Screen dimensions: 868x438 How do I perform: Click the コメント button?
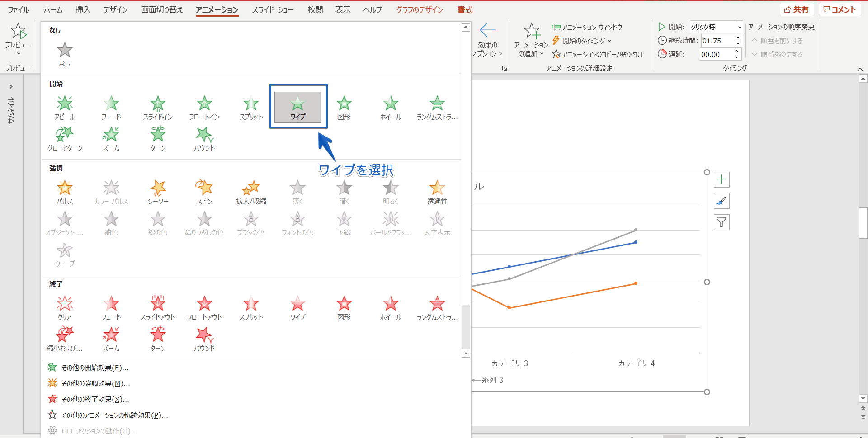point(840,9)
